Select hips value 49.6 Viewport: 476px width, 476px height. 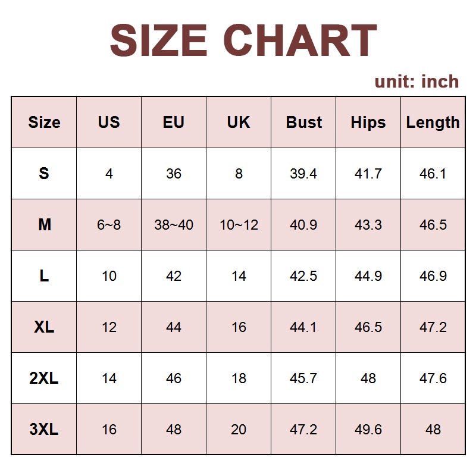coord(368,430)
